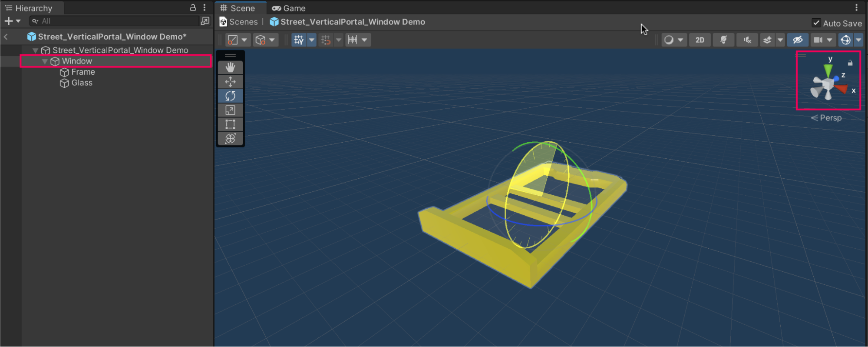868x347 pixels.
Task: Click the scene gizmo lock icon
Action: coord(850,63)
